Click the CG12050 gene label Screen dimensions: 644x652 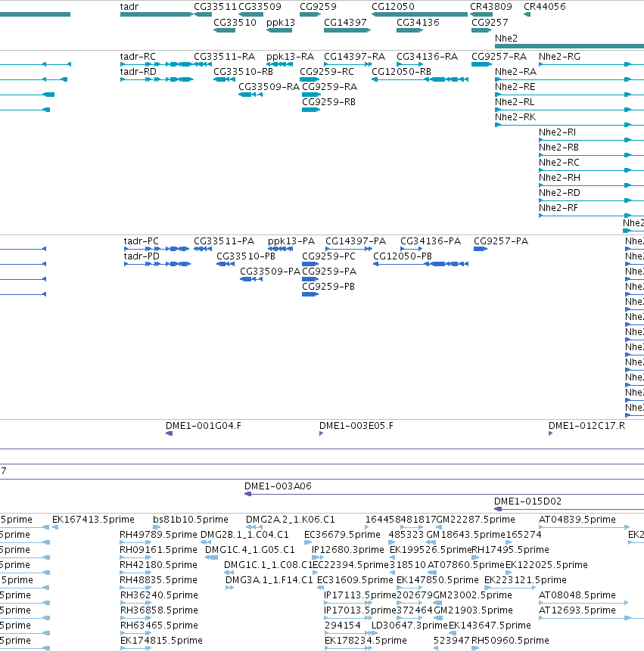click(x=393, y=7)
